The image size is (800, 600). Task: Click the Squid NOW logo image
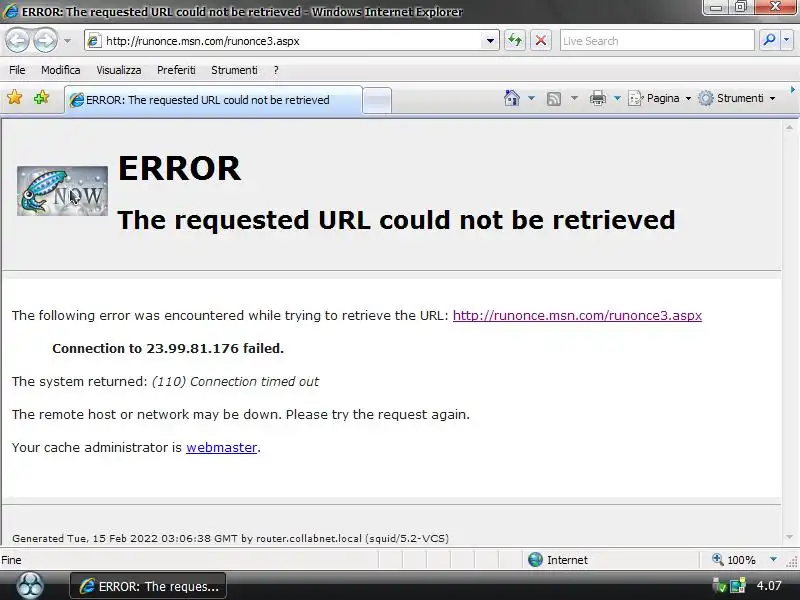(62, 191)
